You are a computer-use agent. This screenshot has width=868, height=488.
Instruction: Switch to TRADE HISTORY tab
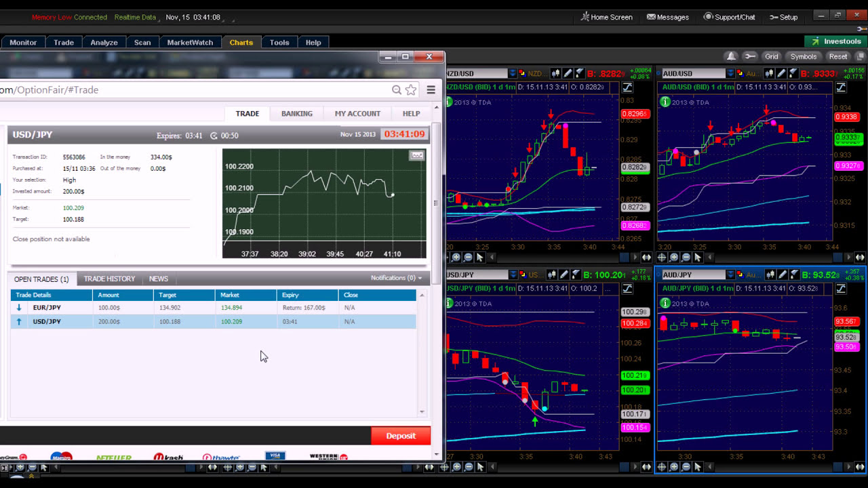[x=109, y=279]
